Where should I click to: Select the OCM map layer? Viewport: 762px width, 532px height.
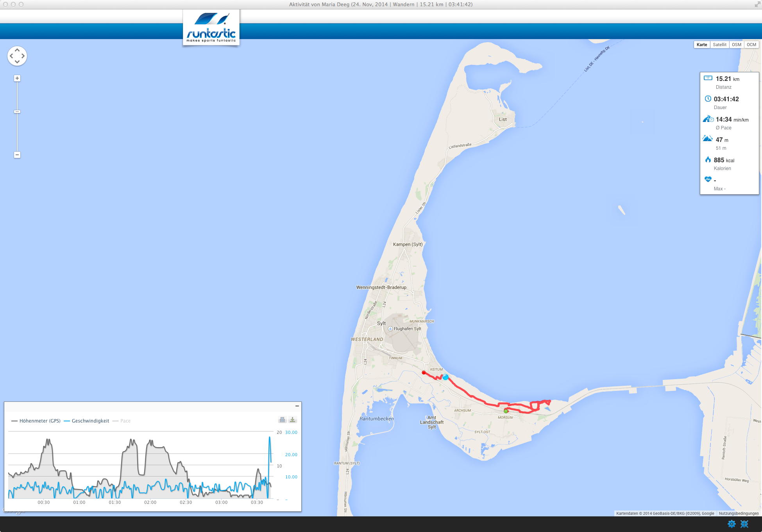point(751,45)
